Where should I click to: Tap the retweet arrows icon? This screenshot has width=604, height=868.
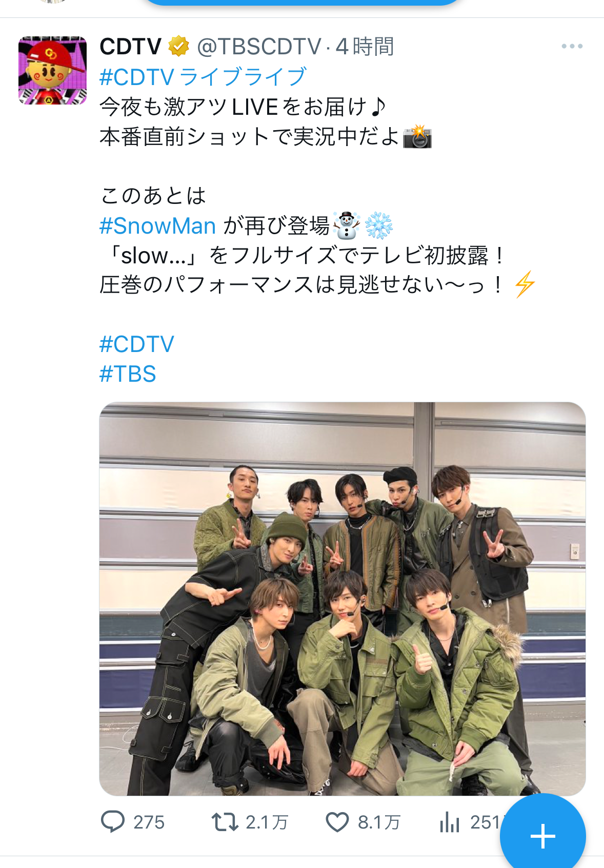(x=225, y=822)
